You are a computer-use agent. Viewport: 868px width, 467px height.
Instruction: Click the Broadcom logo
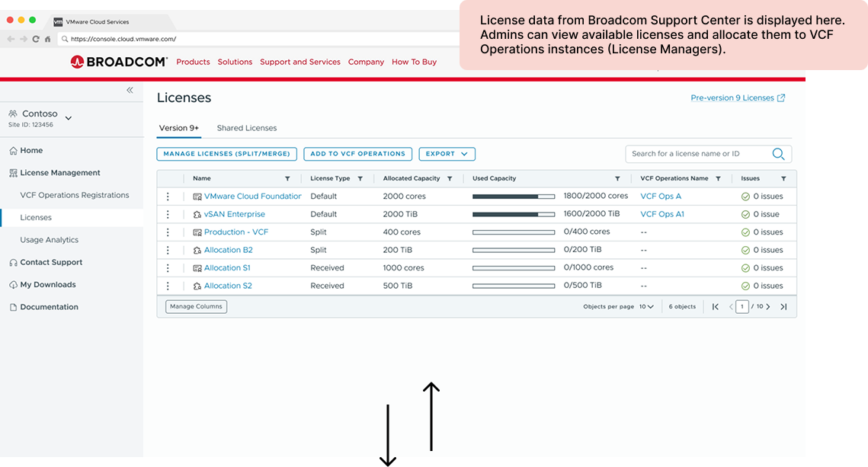point(118,62)
